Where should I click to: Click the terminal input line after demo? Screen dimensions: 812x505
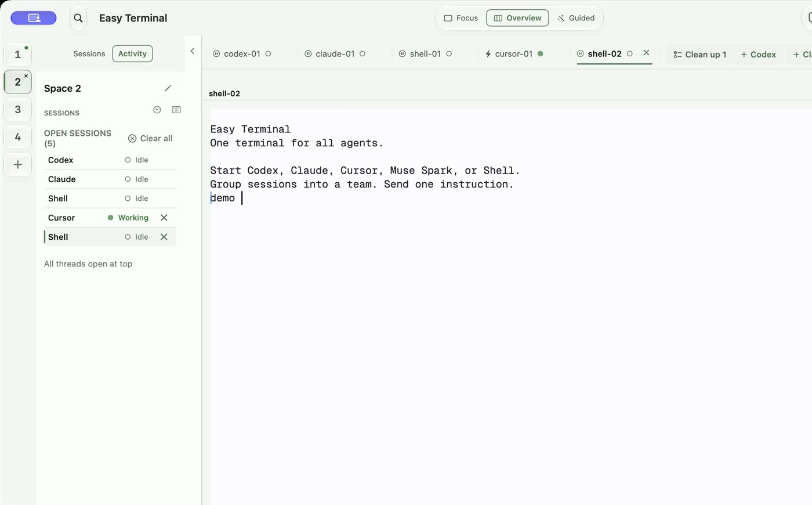point(242,198)
